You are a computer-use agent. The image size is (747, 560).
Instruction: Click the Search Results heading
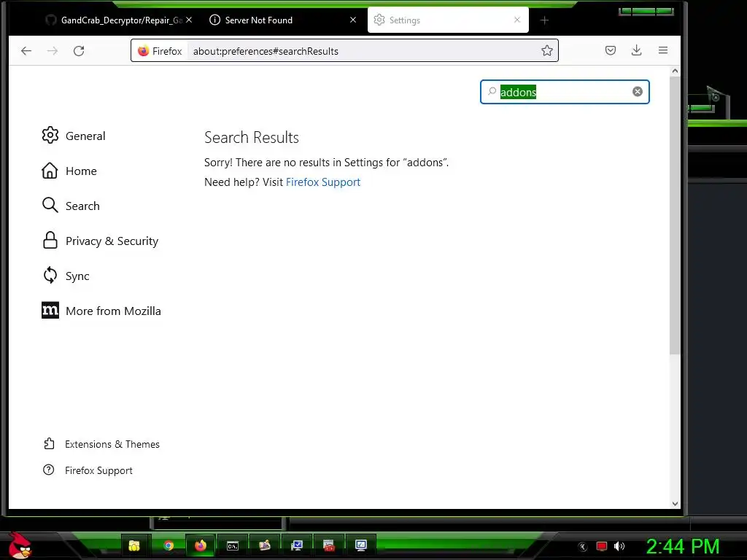(252, 138)
